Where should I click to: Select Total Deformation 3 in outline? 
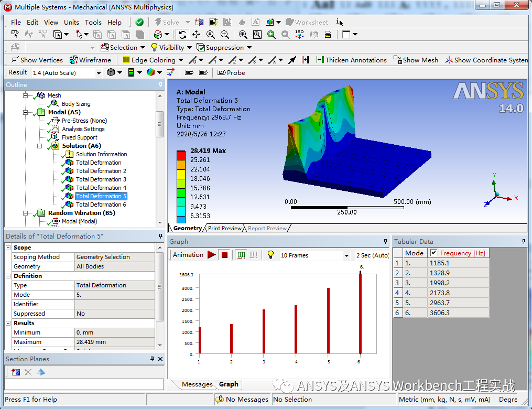(101, 179)
